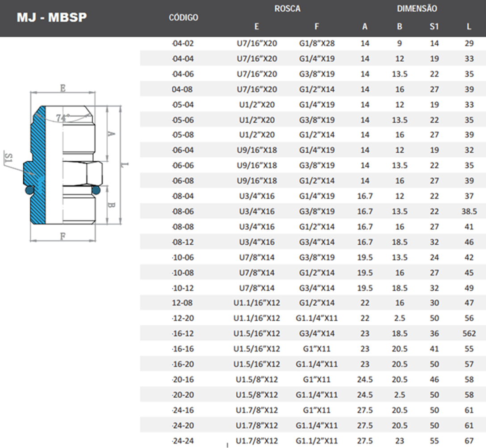Click the L dimension label in the diagram
Screen dimensions: 486x448
125,166
